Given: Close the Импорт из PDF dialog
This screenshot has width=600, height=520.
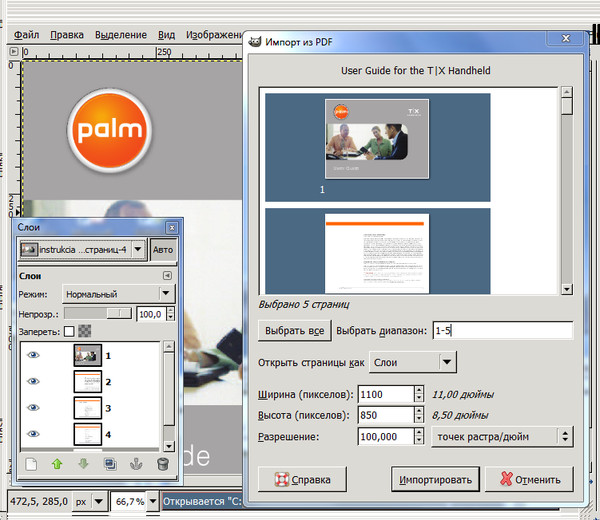Looking at the screenshot, I should tap(566, 38).
